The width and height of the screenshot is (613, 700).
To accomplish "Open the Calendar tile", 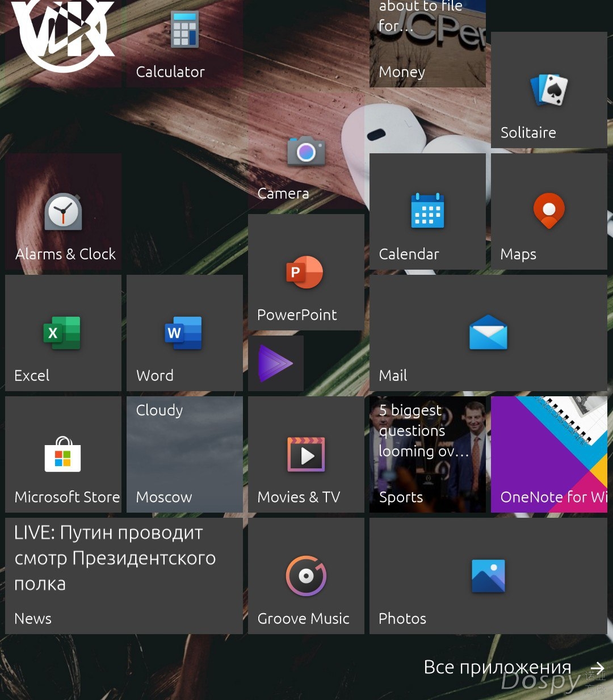I will [x=427, y=211].
